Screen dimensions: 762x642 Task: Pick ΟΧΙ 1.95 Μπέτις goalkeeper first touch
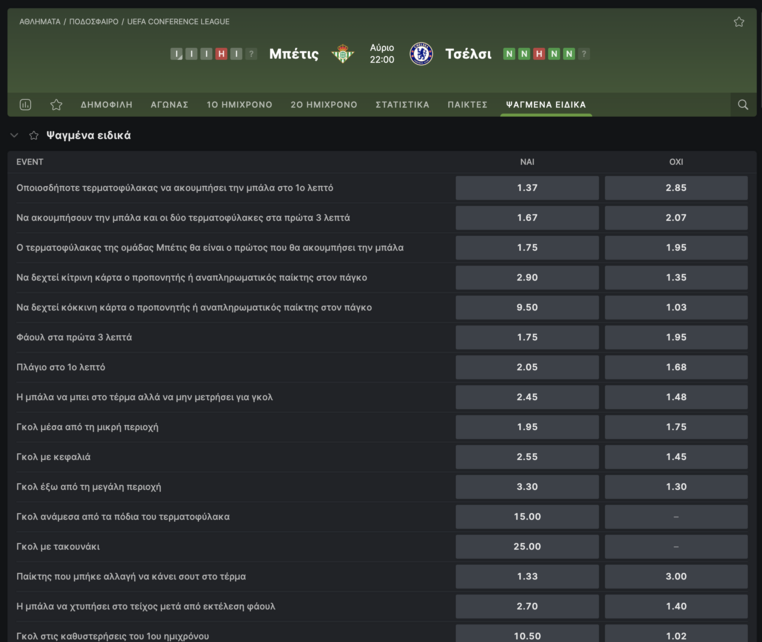point(676,247)
